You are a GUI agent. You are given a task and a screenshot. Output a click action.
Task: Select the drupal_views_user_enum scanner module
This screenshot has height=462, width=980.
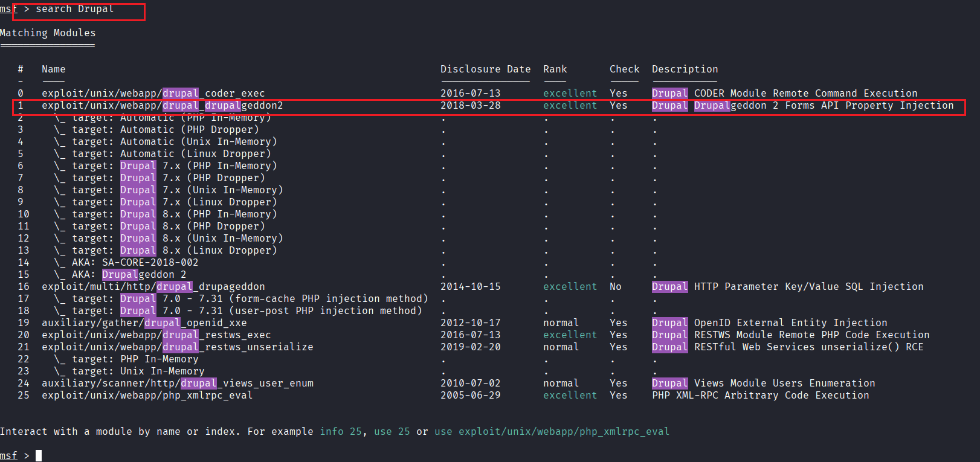click(x=177, y=383)
